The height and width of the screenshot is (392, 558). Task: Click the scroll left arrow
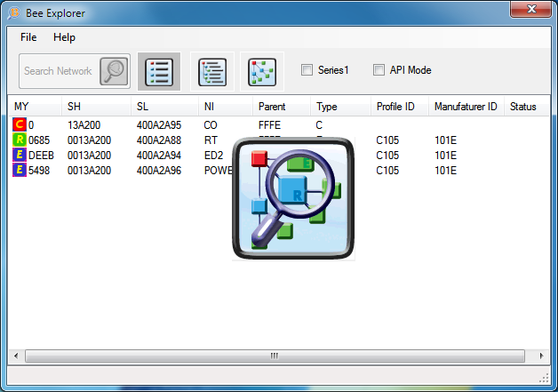[16, 356]
